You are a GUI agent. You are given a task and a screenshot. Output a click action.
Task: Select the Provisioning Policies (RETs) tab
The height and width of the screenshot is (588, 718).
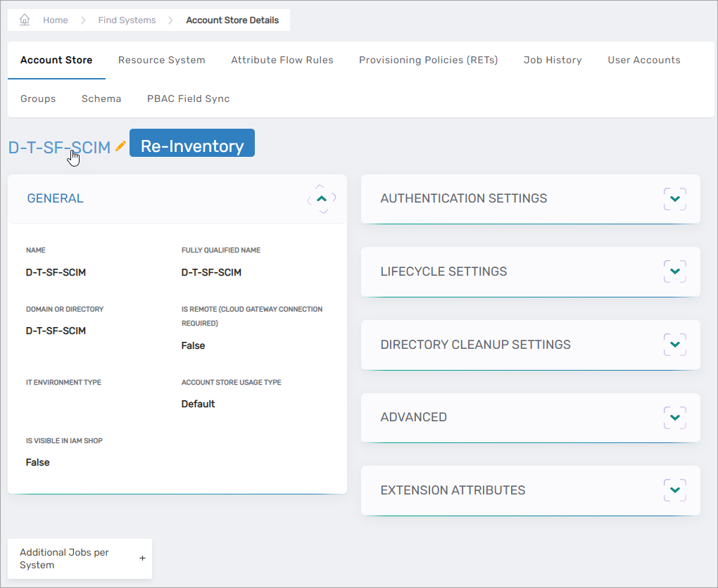pos(428,60)
